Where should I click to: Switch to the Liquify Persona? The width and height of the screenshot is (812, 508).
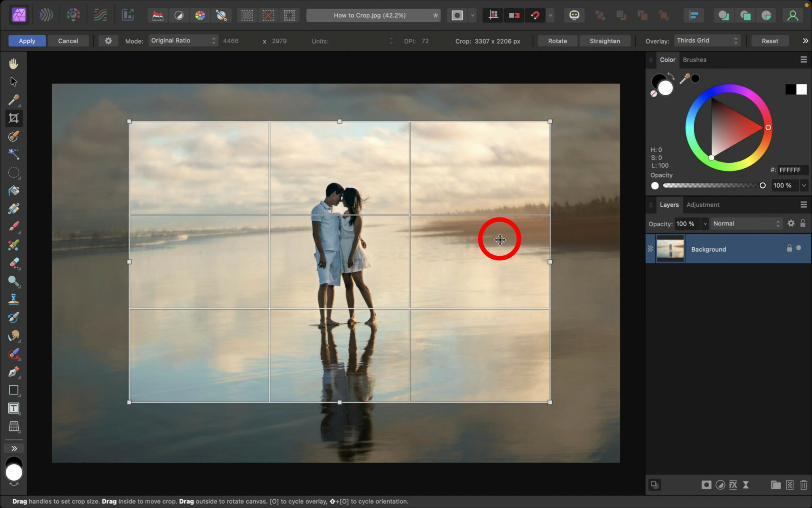pos(46,15)
